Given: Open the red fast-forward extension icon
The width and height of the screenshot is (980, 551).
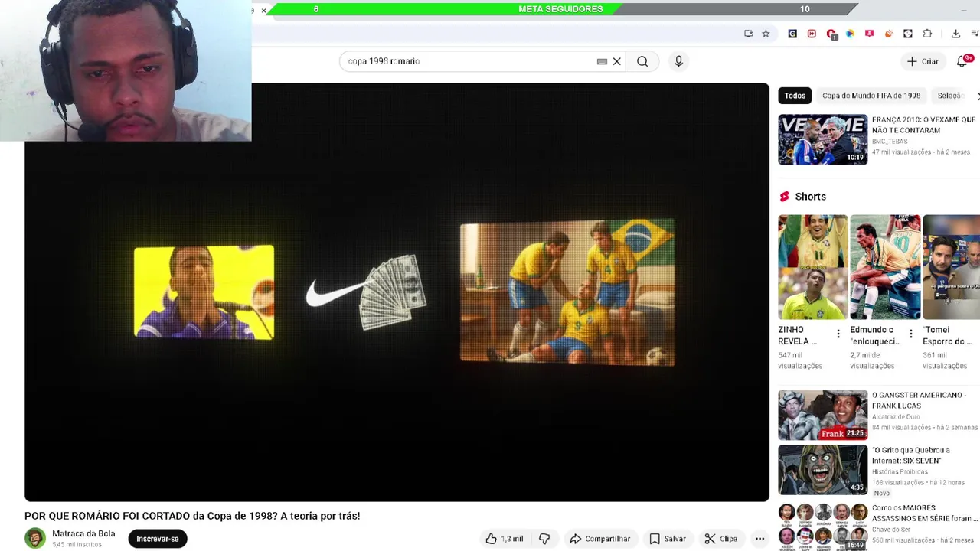Looking at the screenshot, I should [812, 34].
